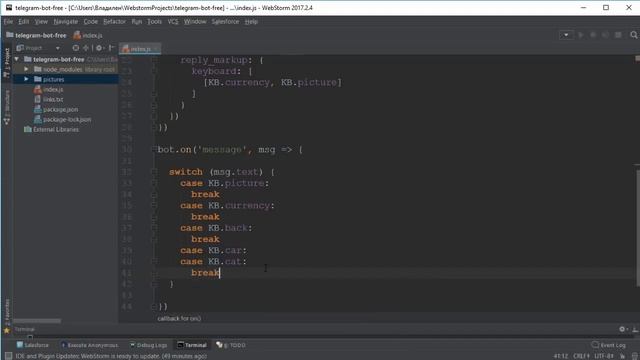Open the Execute Anonymous tool tab

[89, 345]
